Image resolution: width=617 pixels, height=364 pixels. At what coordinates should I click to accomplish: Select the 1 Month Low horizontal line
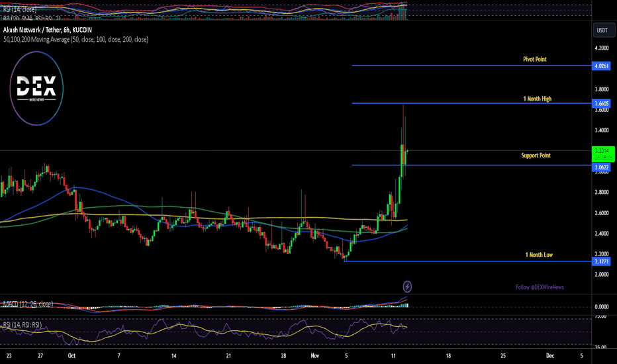pos(467,261)
